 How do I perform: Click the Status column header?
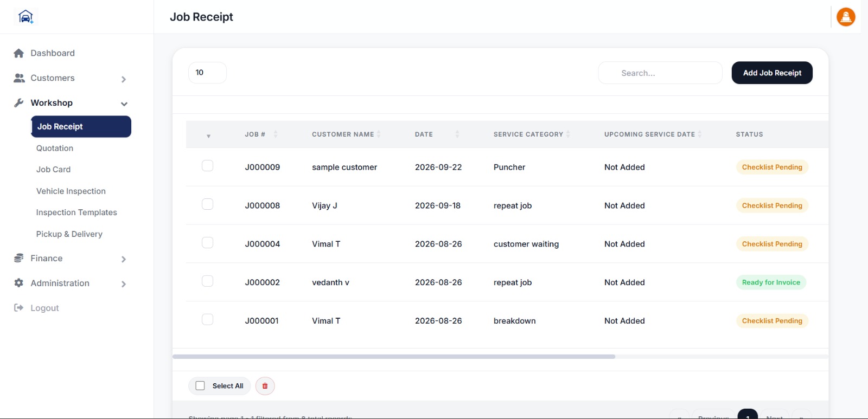749,134
